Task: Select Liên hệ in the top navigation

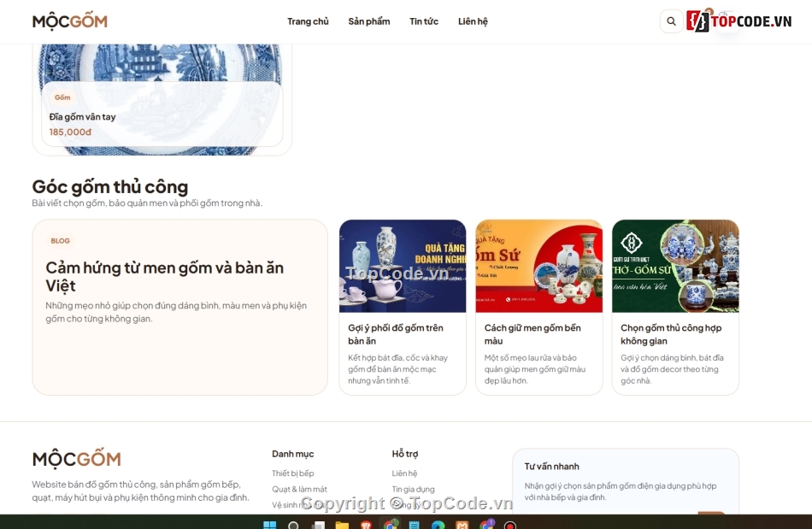Action: 473,21
